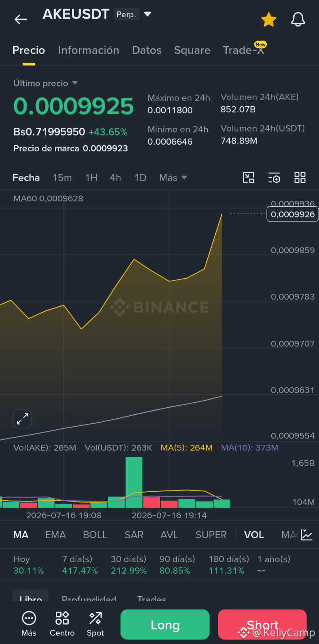Toggle the yellow favorite star

(268, 19)
